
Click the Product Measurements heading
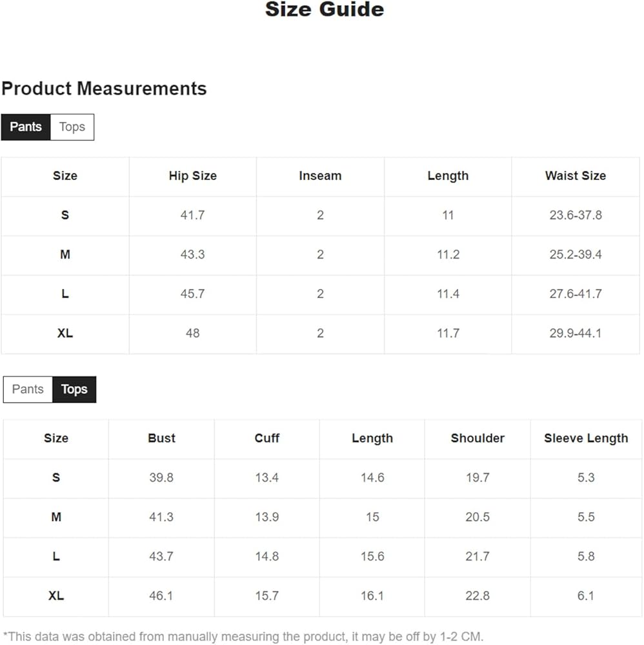[x=104, y=88]
